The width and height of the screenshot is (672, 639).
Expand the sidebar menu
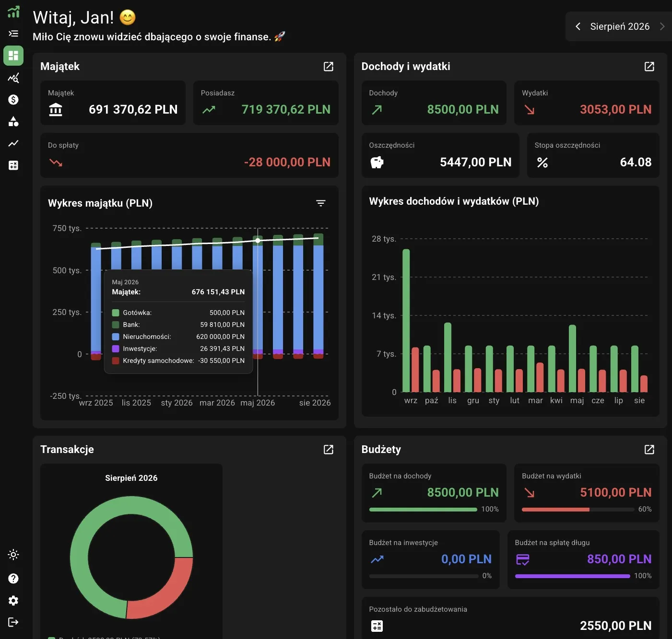coord(13,34)
